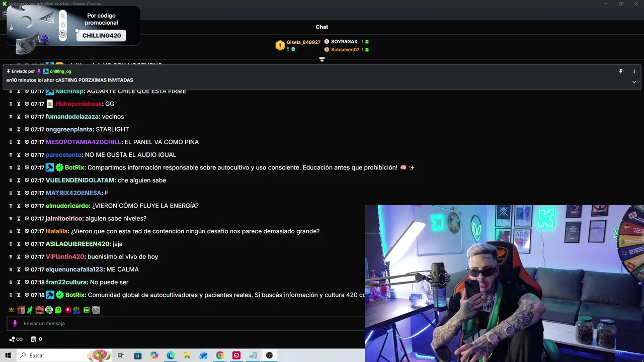Click BotRix verified badge on autocultivo message
Image resolution: width=644 pixels, height=362 pixels.
point(59,167)
